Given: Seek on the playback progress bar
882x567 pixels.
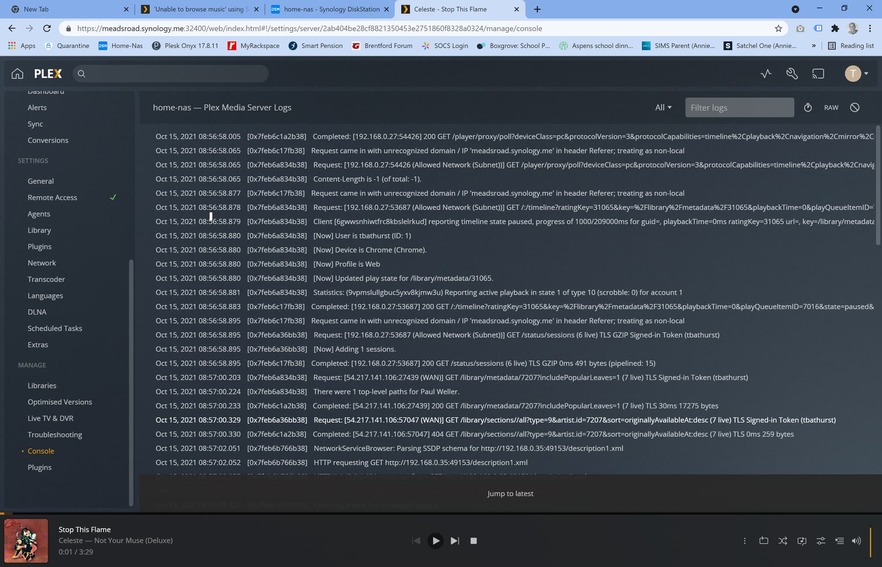Looking at the screenshot, I should [441, 513].
